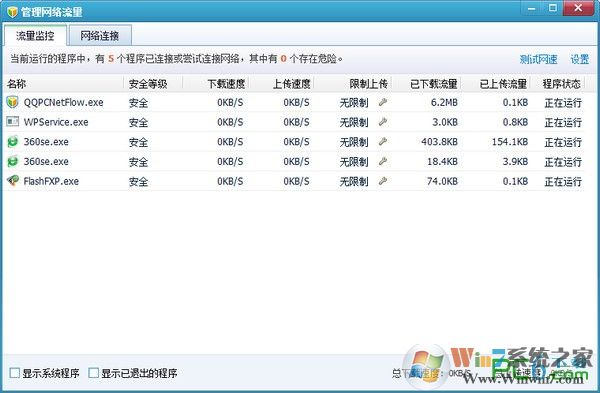Click 无限制 for FlashFXP.exe
Viewport: 600px width, 393px height.
pos(354,181)
